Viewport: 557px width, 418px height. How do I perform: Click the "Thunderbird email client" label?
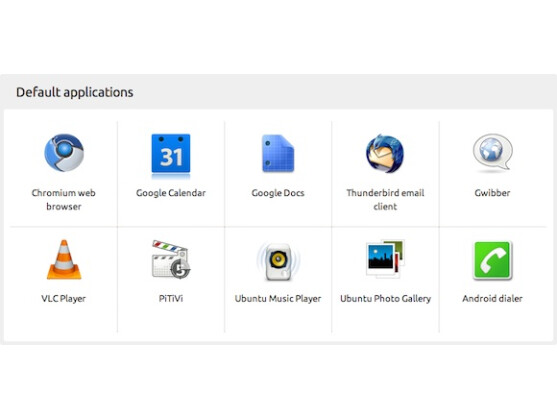(x=385, y=200)
